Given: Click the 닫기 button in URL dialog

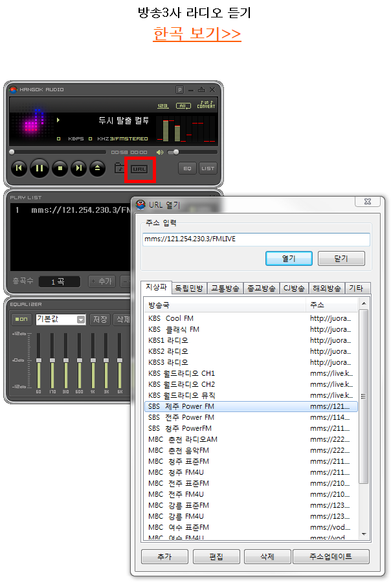Looking at the screenshot, I should tap(341, 258).
